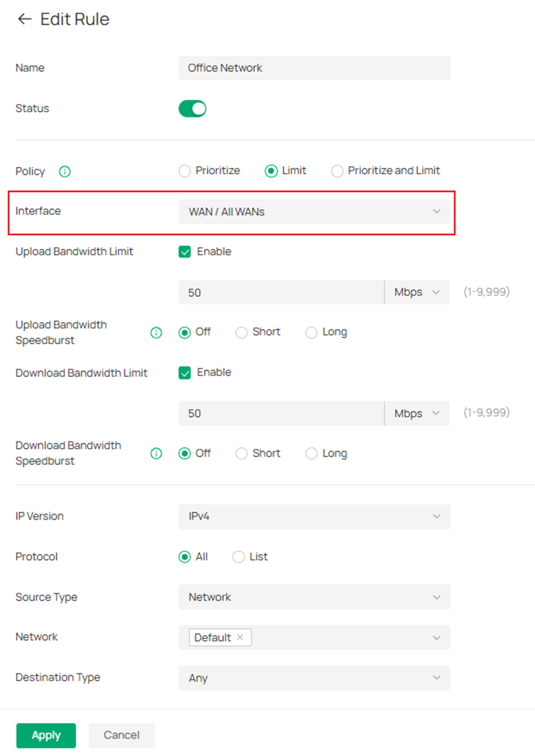Click the Download Bandwidth Limit label
Image resolution: width=535 pixels, height=756 pixels.
pyautogui.click(x=81, y=373)
